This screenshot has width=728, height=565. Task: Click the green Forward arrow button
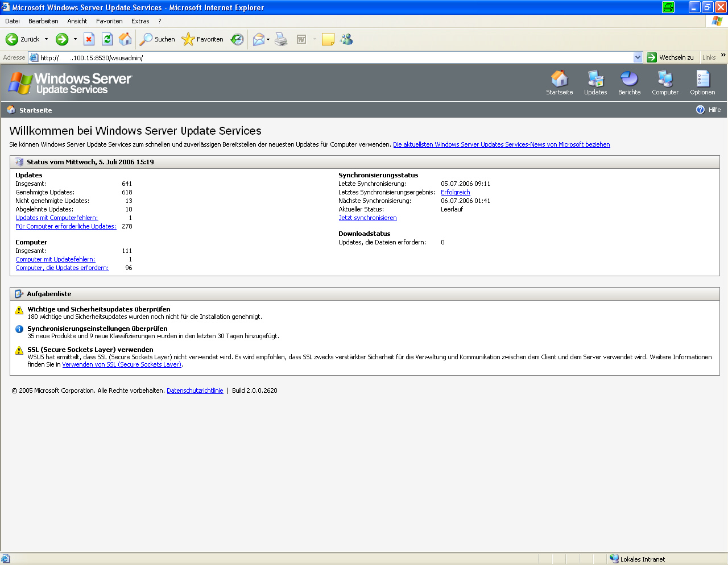pos(62,39)
